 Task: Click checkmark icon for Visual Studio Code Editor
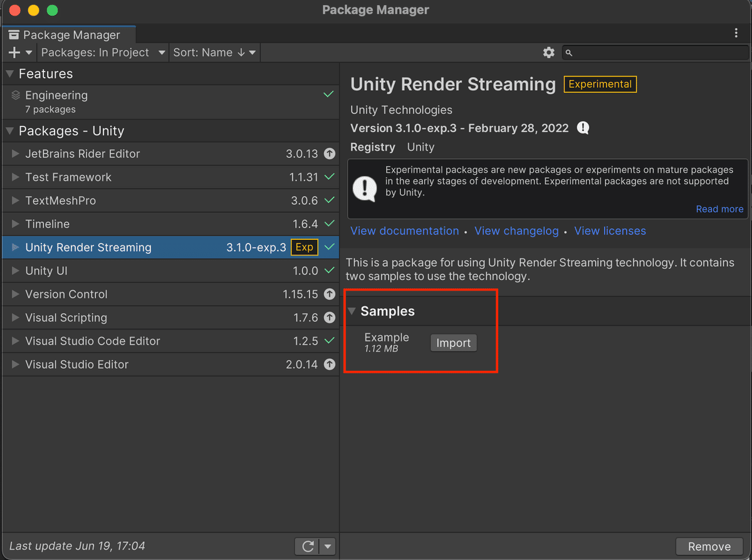click(x=329, y=341)
